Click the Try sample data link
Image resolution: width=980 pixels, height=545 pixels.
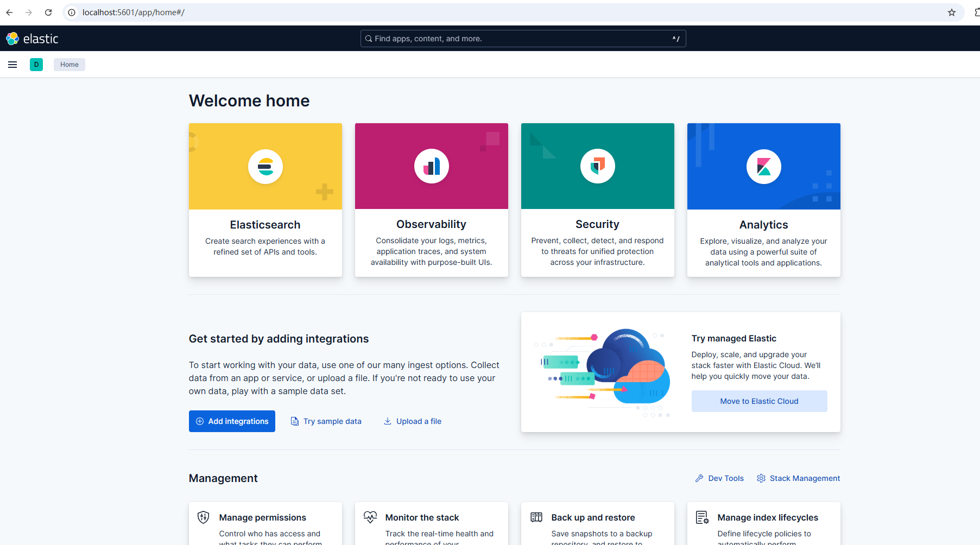click(x=326, y=421)
